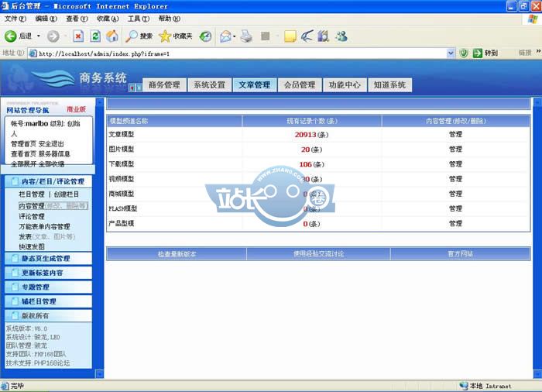Open the Favorites (收藏夹) star icon

165,36
